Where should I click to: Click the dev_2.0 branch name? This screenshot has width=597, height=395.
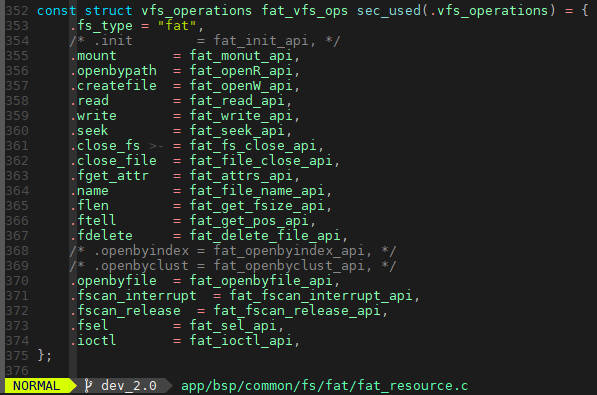click(129, 385)
